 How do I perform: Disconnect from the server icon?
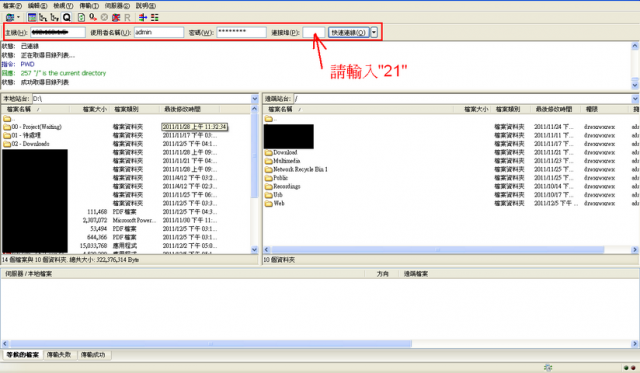coord(116,18)
